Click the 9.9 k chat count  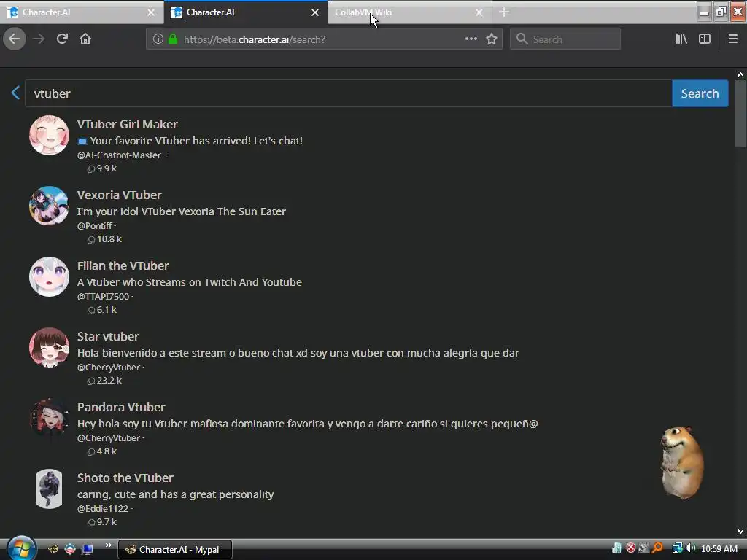(x=101, y=168)
